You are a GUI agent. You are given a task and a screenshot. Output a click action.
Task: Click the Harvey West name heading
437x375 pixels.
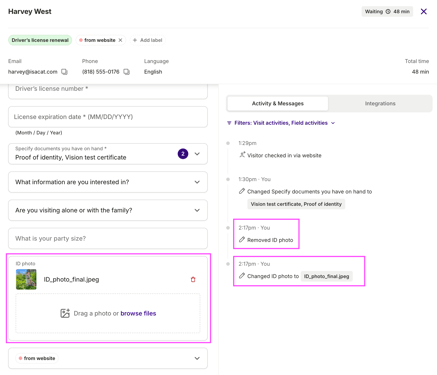click(30, 11)
